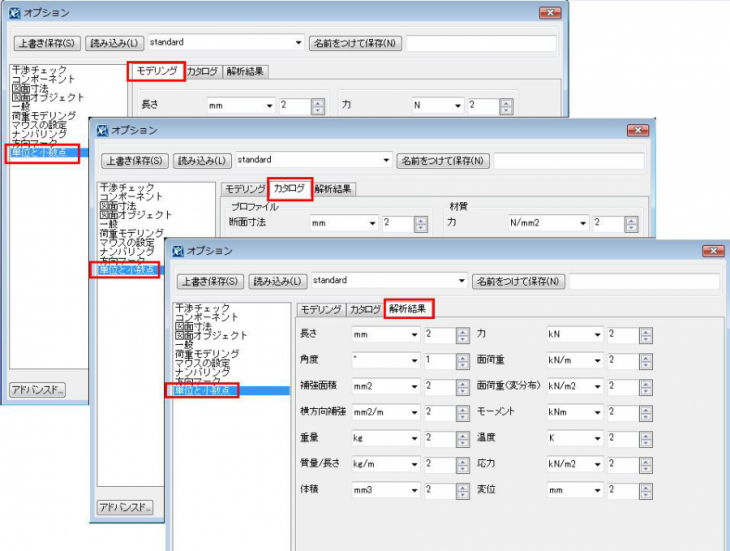Open the 温度 K unit dropdown
730x551 pixels.
[x=597, y=438]
